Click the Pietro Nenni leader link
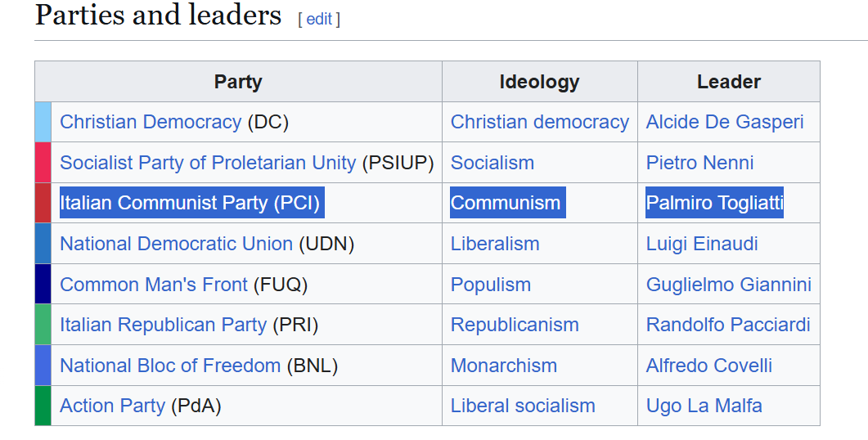 (699, 163)
